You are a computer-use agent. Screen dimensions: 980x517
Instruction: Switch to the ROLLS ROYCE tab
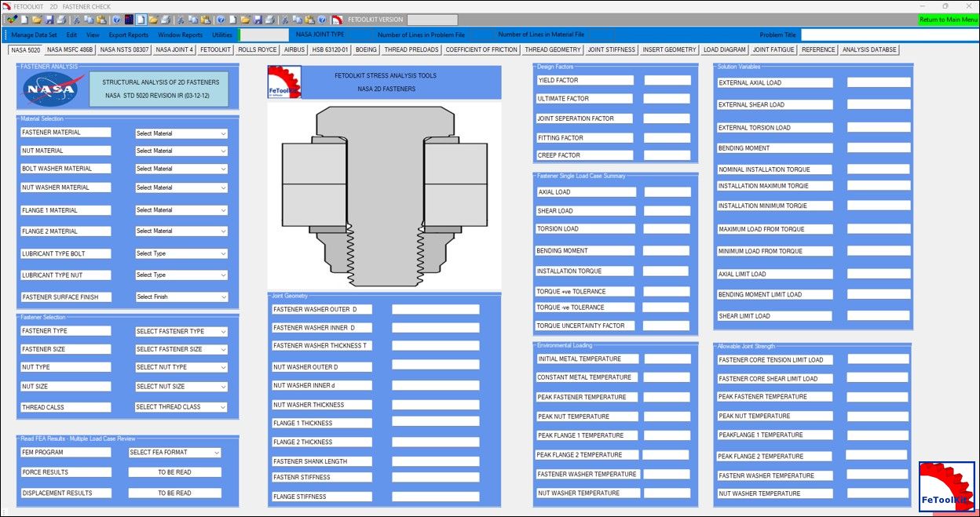tap(257, 49)
